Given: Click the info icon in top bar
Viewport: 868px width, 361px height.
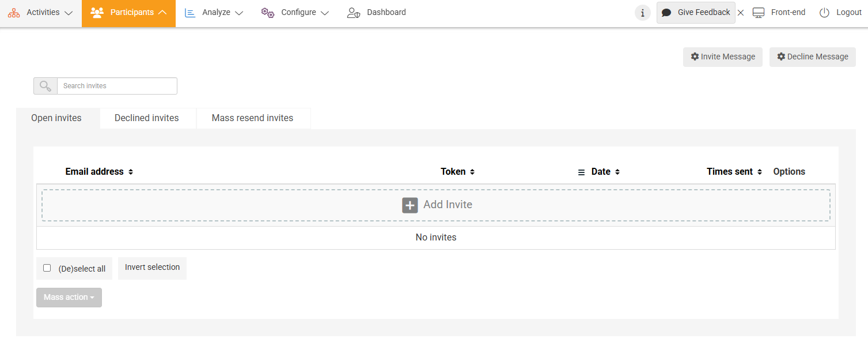Looking at the screenshot, I should [x=642, y=13].
